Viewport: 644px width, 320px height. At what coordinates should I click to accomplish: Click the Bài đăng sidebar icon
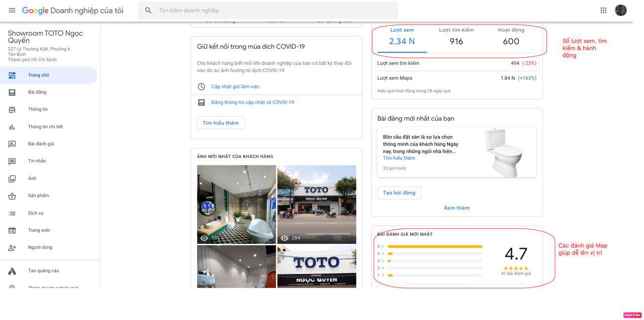[12, 92]
